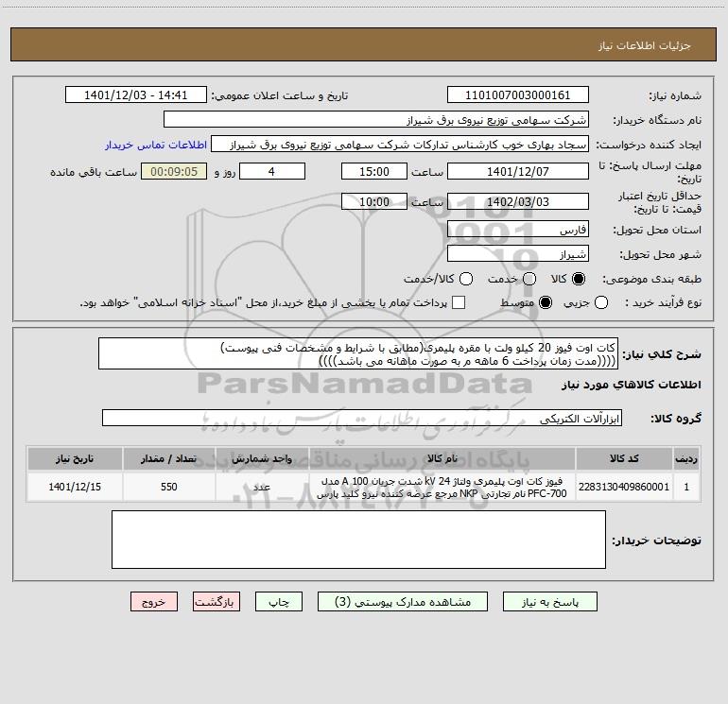Toggle the اسناد خزانه اسلامی payment checkbox
The height and width of the screenshot is (704, 728).
pyautogui.click(x=459, y=302)
